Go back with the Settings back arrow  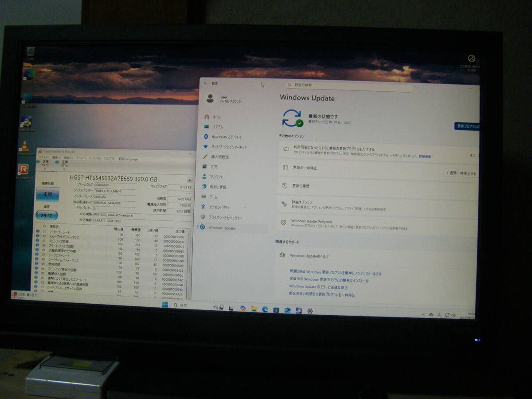click(205, 83)
